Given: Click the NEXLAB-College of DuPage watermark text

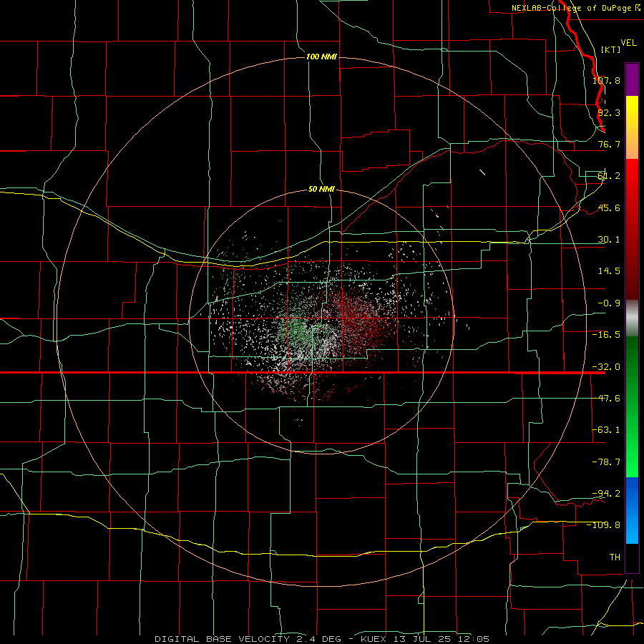Looking at the screenshot, I should click(576, 8).
